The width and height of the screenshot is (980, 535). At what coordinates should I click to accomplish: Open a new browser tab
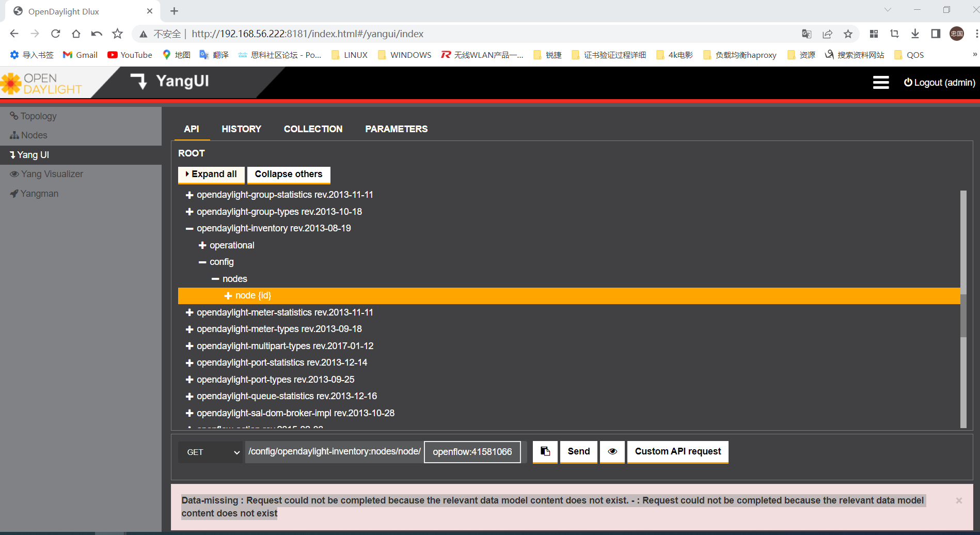[x=175, y=11]
